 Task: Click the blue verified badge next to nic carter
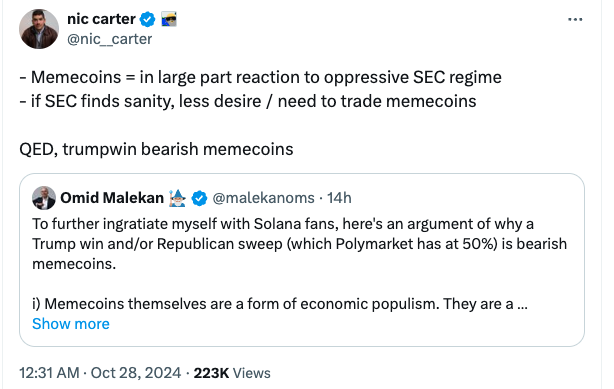(x=148, y=19)
